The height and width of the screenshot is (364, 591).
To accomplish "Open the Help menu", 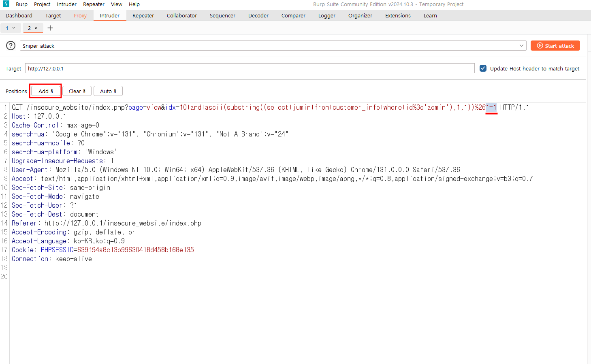I will tap(134, 4).
